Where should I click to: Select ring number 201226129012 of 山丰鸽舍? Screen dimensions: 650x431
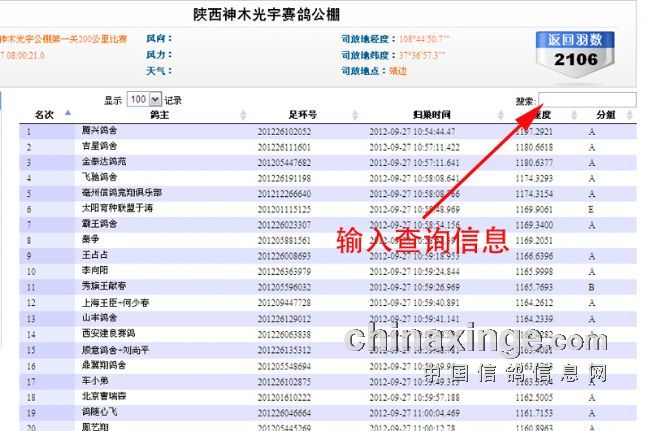coord(284,317)
